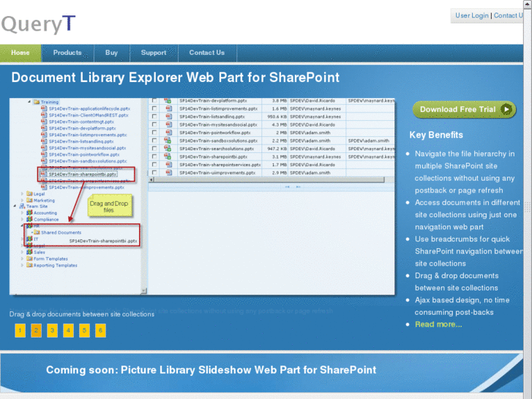Click the next page arrow below the file table
The image size is (532, 399).
tap(299, 187)
